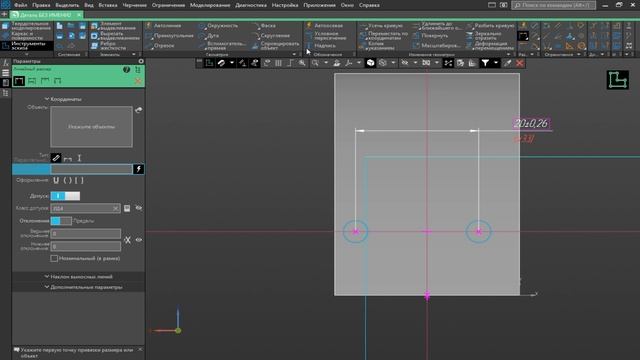The height and width of the screenshot is (360, 640).
Task: Activate the Дуга tool
Action: tap(209, 36)
